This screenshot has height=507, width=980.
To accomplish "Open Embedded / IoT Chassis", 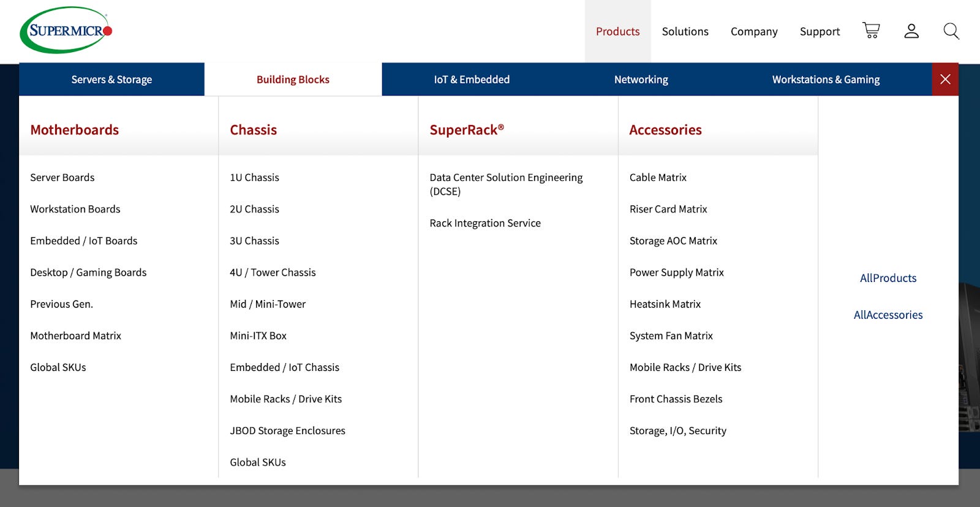I will point(284,367).
